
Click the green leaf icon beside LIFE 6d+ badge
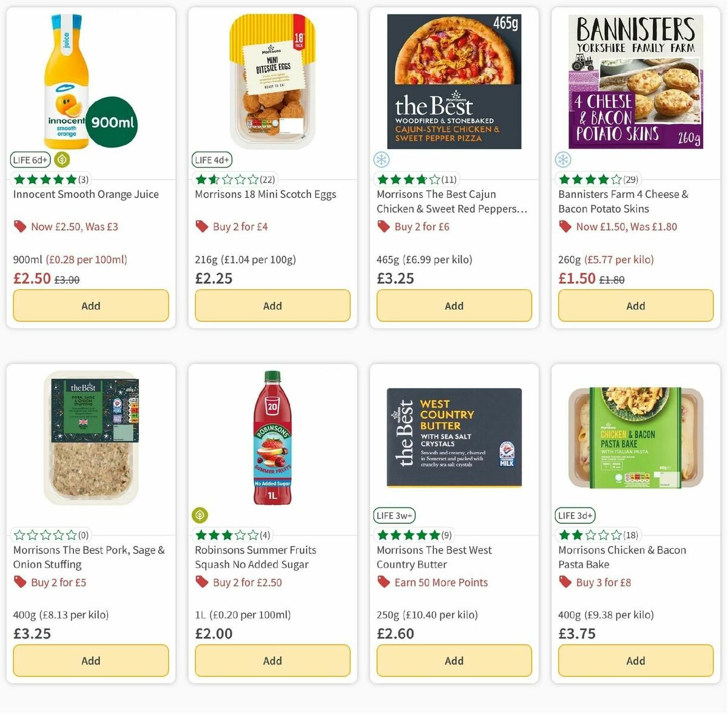[61, 159]
